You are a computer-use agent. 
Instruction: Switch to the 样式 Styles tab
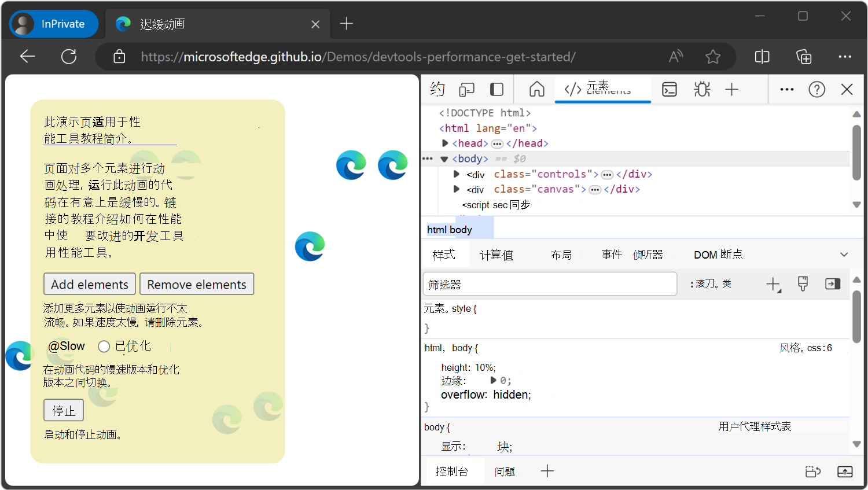pos(444,255)
